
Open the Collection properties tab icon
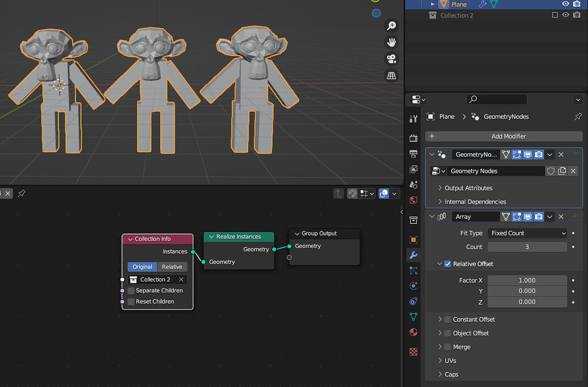click(x=413, y=220)
